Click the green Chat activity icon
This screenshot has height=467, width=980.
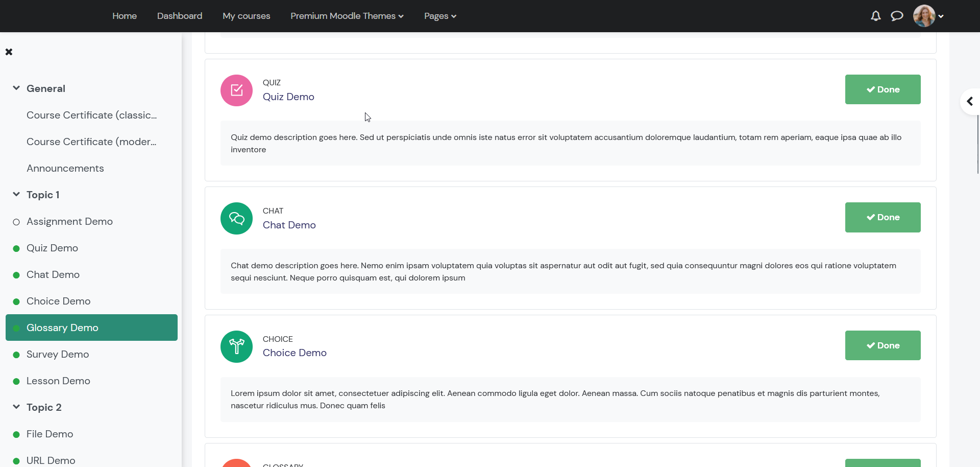coord(236,219)
